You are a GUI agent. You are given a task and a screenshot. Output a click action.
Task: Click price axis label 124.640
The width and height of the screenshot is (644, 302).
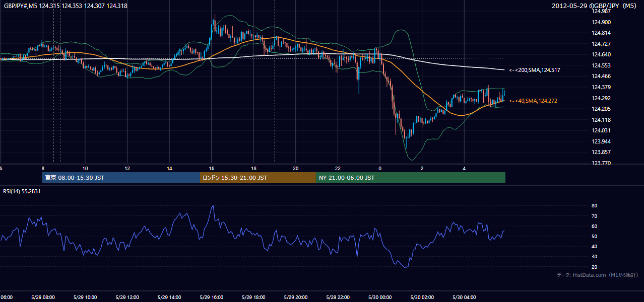[x=601, y=55]
